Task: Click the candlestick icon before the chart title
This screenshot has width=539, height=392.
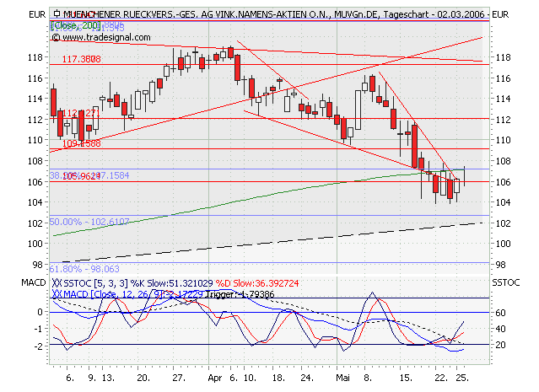Action: (x=57, y=14)
